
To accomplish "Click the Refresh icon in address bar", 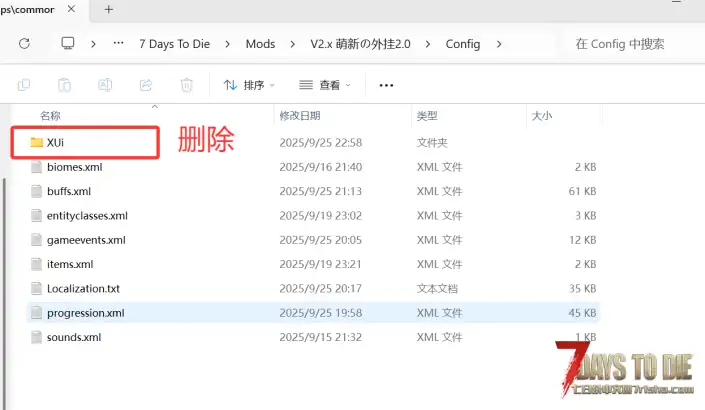I will 24,44.
